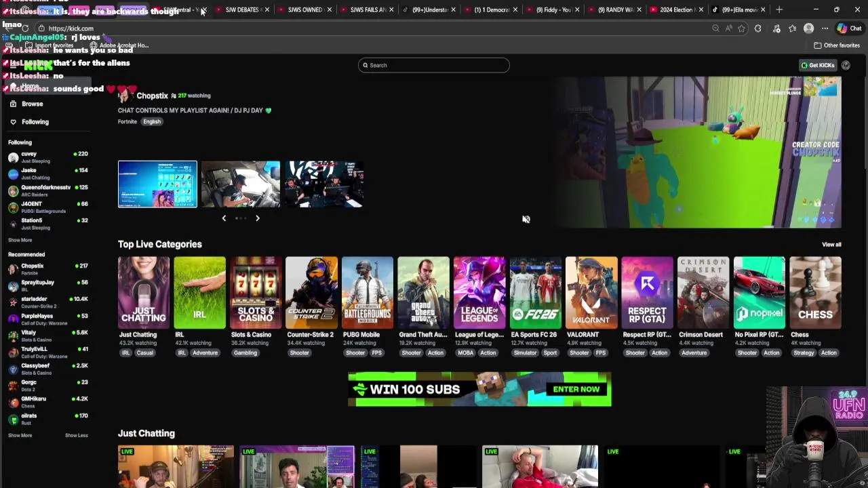The image size is (868, 488).
Task: Close the SJW DEBATES tab
Action: (267, 9)
